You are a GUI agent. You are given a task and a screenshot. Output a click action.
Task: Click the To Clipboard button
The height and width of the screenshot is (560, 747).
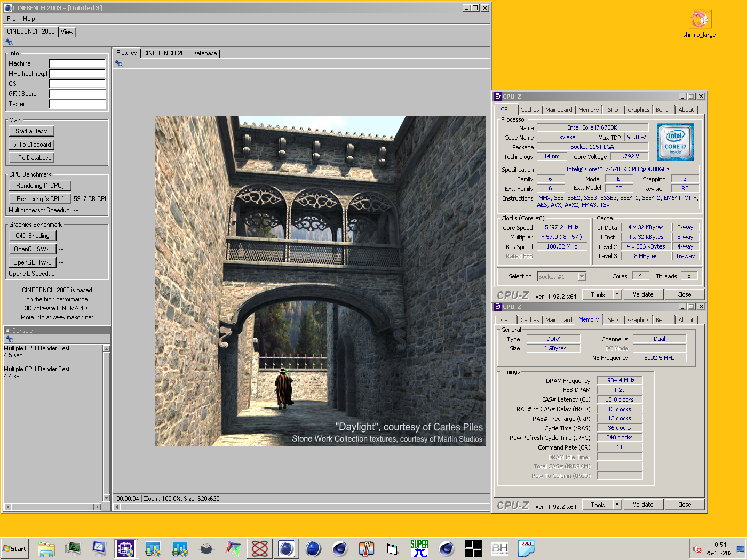[x=31, y=145]
